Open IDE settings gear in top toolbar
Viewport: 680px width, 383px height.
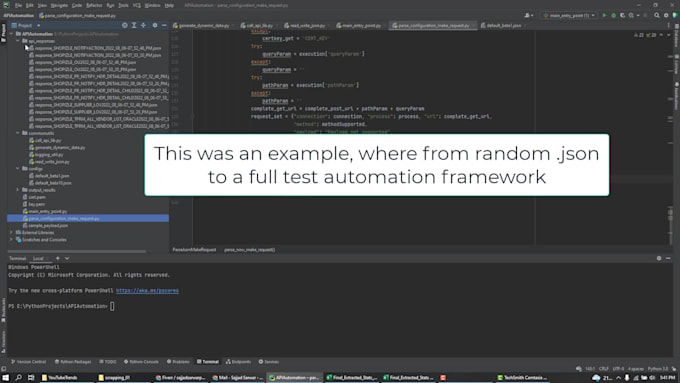tap(666, 15)
